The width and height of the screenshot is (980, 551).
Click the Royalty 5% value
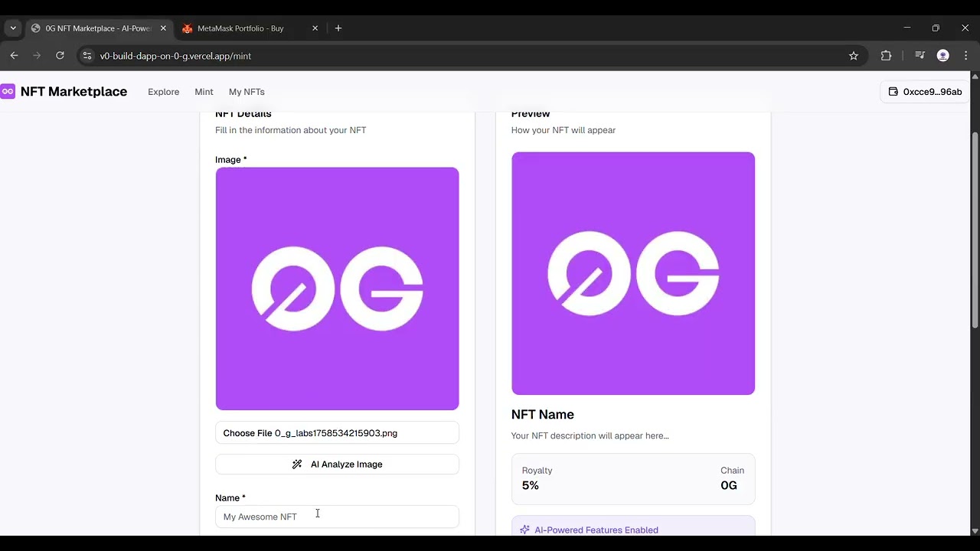point(531,485)
